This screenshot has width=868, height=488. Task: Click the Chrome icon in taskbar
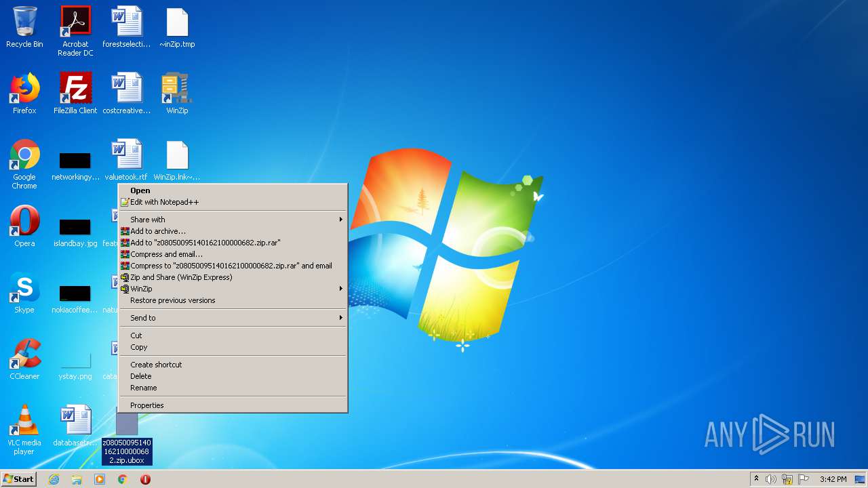click(123, 479)
